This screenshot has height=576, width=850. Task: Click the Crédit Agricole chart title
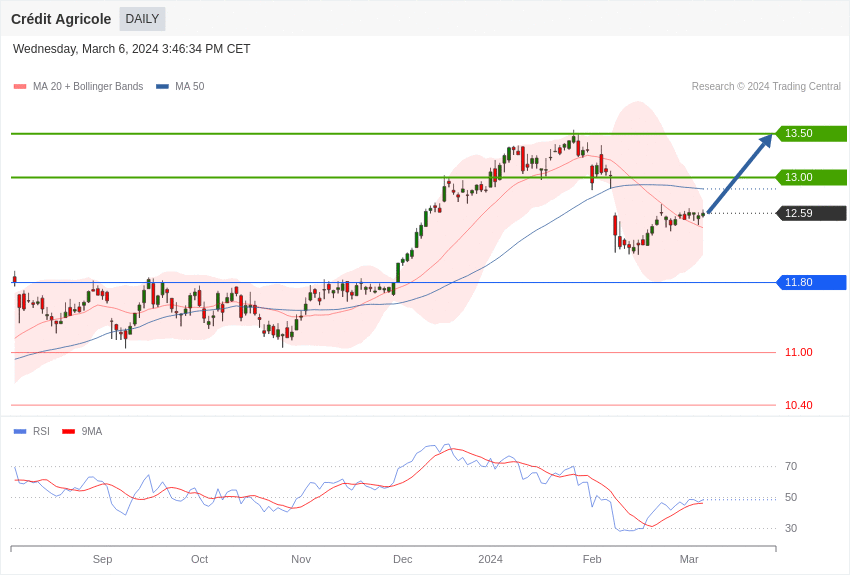[61, 19]
